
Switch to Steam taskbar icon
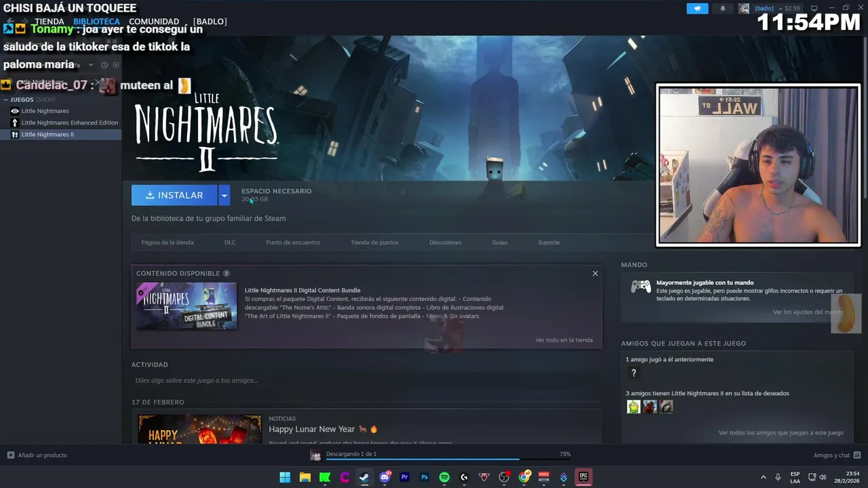(365, 477)
